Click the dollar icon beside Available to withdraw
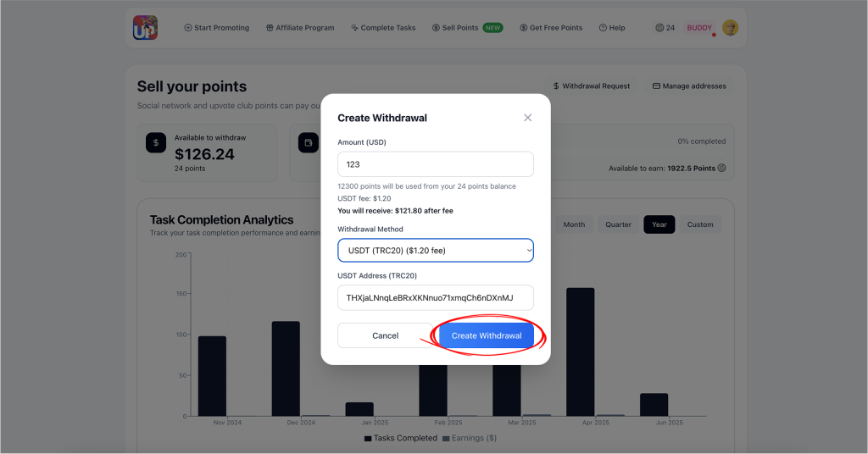Viewport: 868px width, 454px height. coord(156,142)
